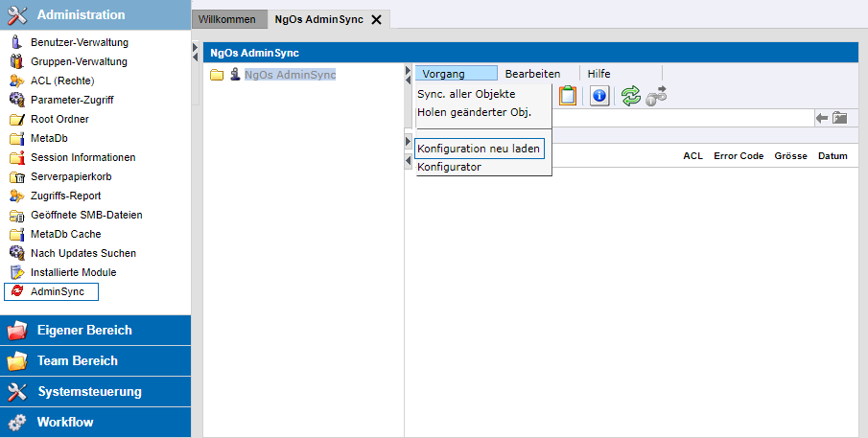The width and height of the screenshot is (868, 438).
Task: Open Nach Updates Suchen link
Action: [x=83, y=253]
